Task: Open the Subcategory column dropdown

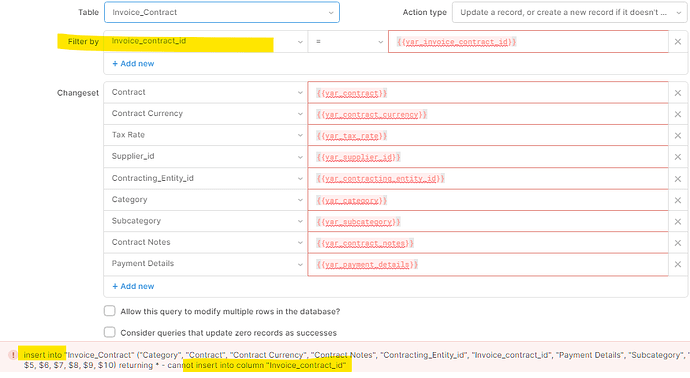Action: click(206, 221)
